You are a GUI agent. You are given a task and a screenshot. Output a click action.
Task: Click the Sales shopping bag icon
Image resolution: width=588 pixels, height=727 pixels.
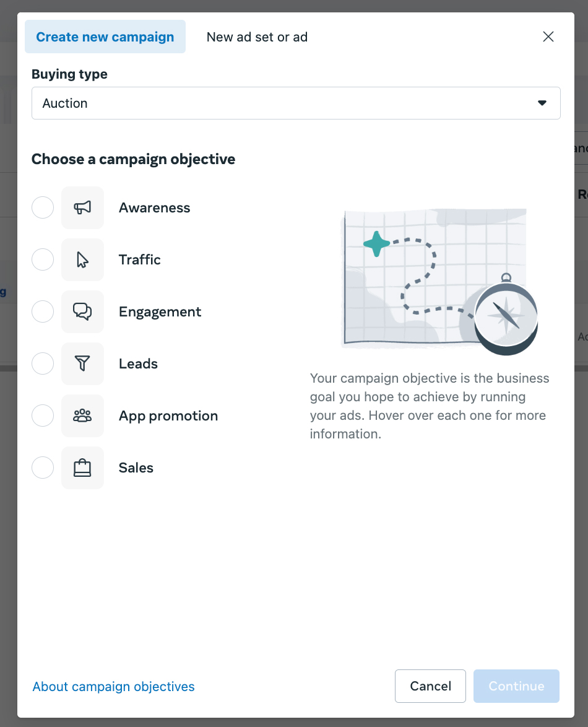click(x=82, y=468)
